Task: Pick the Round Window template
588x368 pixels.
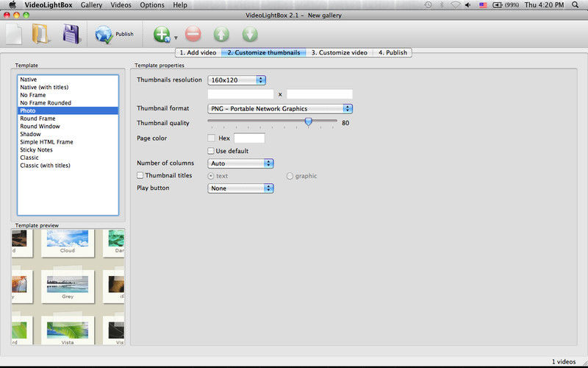Action: tap(68, 126)
